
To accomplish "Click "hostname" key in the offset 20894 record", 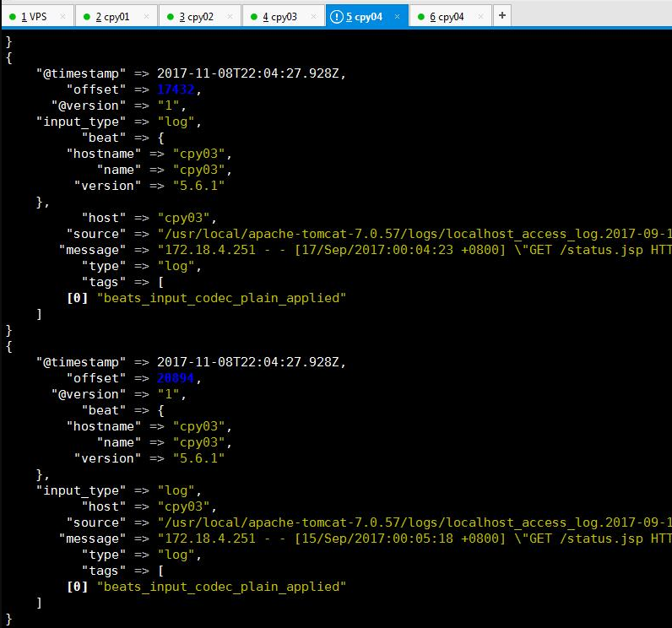I will pyautogui.click(x=104, y=426).
